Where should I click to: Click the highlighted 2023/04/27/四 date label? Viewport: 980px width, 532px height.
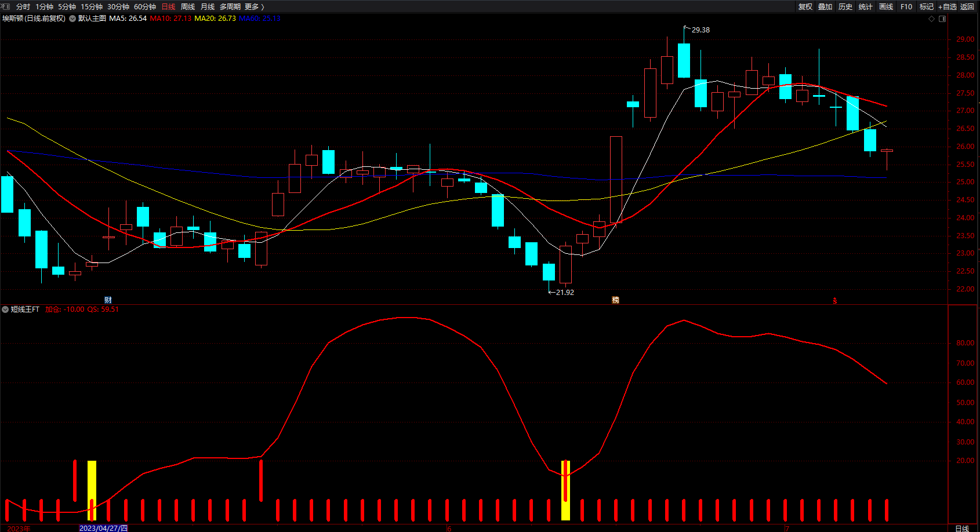pos(103,528)
